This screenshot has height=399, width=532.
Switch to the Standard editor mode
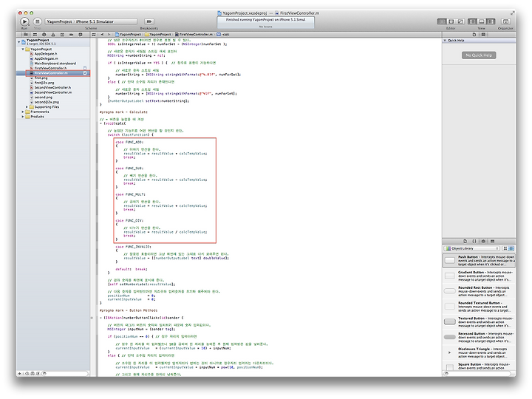[441, 21]
